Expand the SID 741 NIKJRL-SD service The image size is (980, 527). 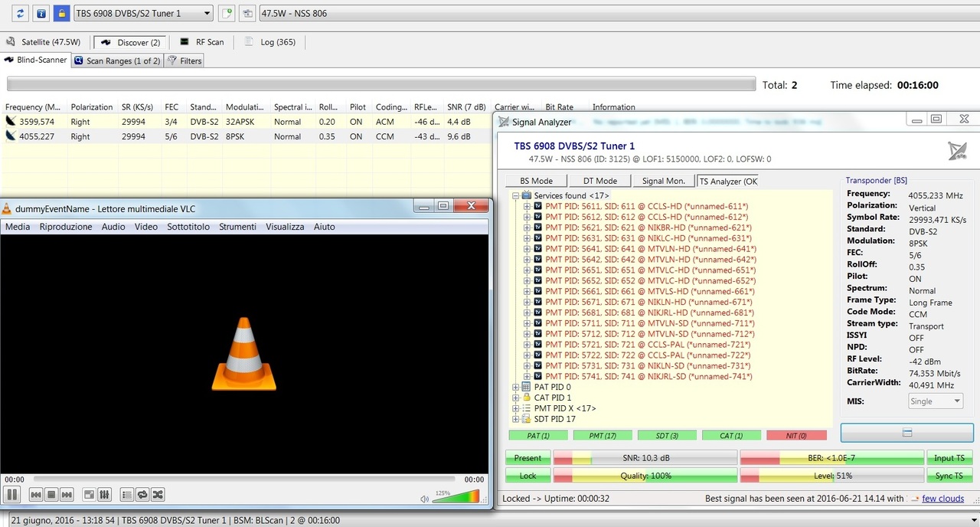point(527,376)
